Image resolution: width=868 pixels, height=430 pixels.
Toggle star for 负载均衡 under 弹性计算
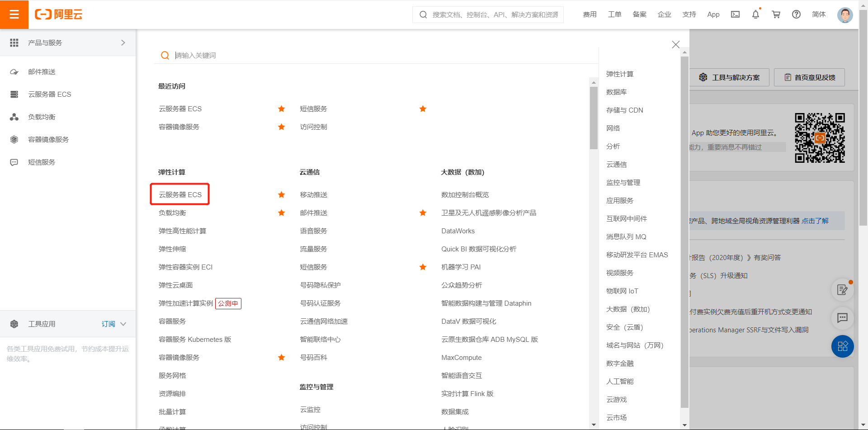pyautogui.click(x=281, y=213)
